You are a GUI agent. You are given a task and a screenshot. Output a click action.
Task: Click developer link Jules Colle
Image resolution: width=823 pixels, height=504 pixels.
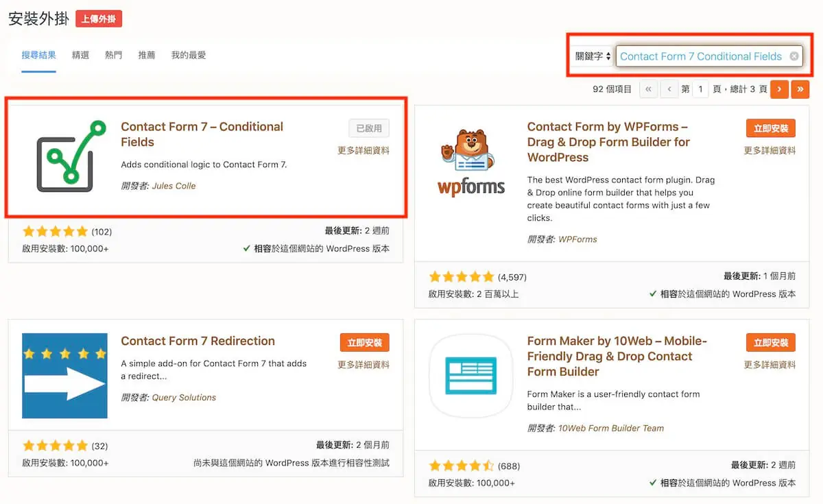[x=174, y=186]
